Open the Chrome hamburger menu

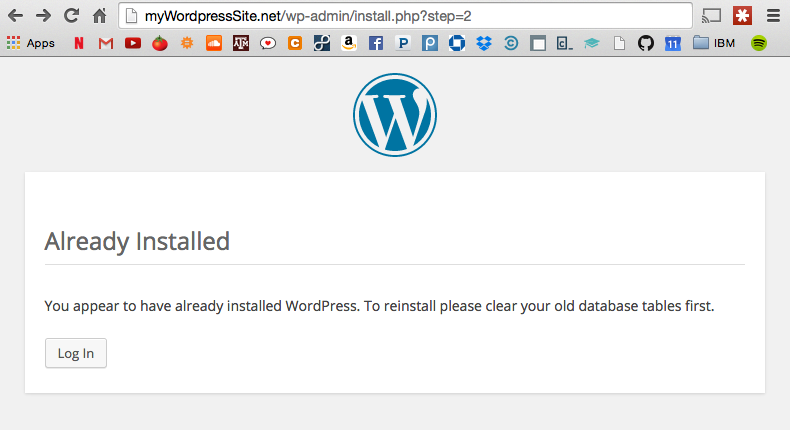pos(773,16)
